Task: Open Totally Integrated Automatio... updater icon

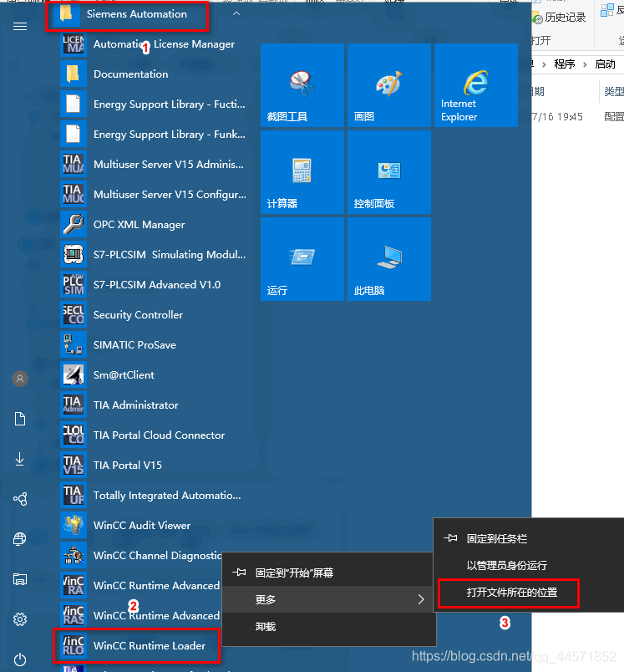Action: pyautogui.click(x=74, y=495)
